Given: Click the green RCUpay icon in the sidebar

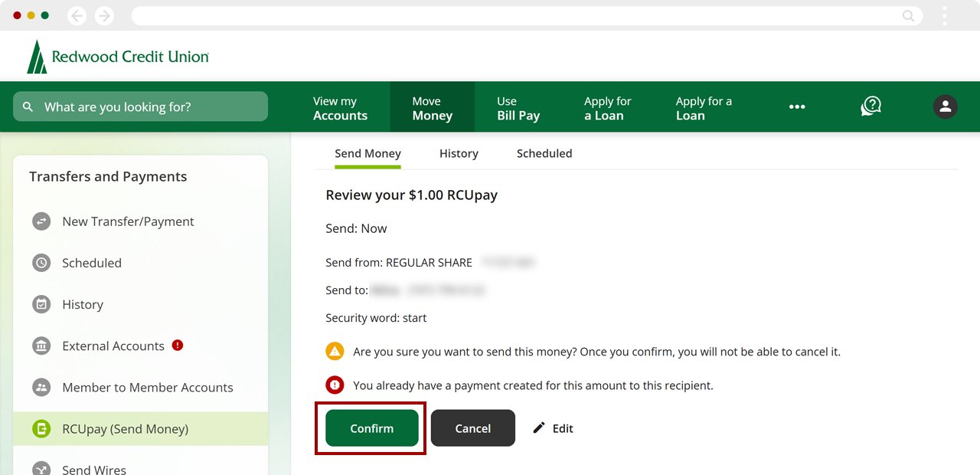Looking at the screenshot, I should [41, 429].
